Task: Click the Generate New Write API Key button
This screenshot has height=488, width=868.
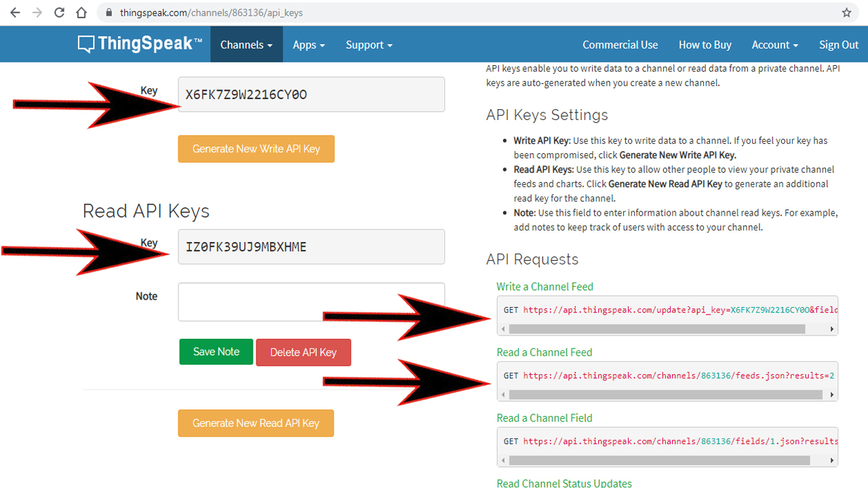Action: [256, 148]
